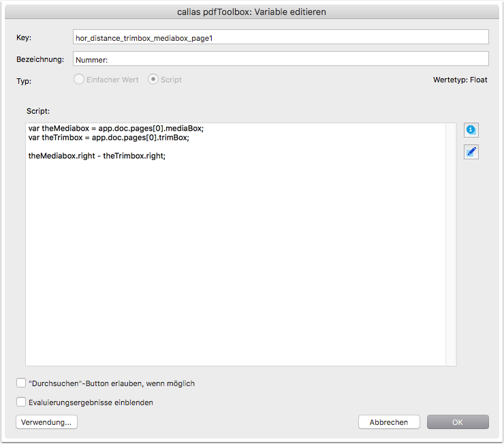Click the "Script:" label above editor
Viewport: 504px width, 444px height.
pyautogui.click(x=38, y=111)
